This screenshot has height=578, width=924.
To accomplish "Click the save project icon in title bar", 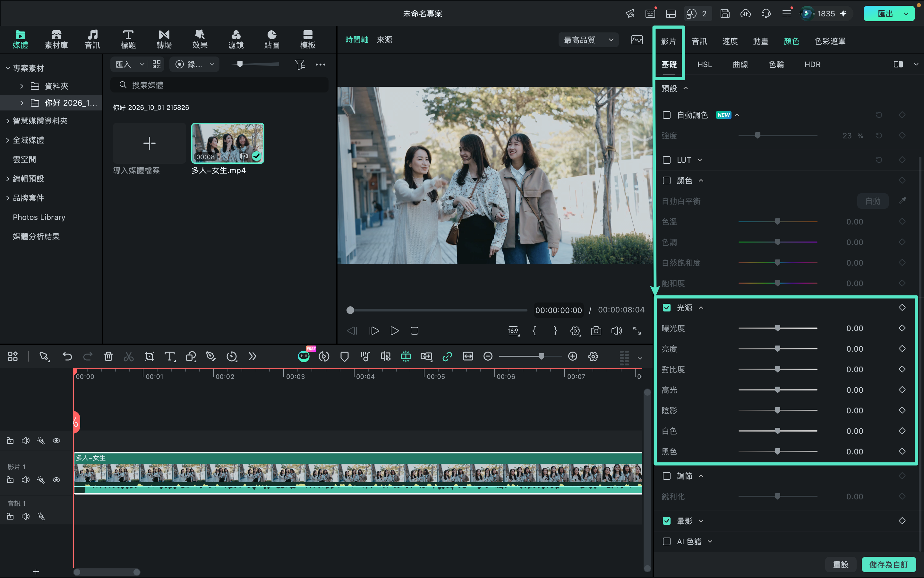I will point(725,14).
